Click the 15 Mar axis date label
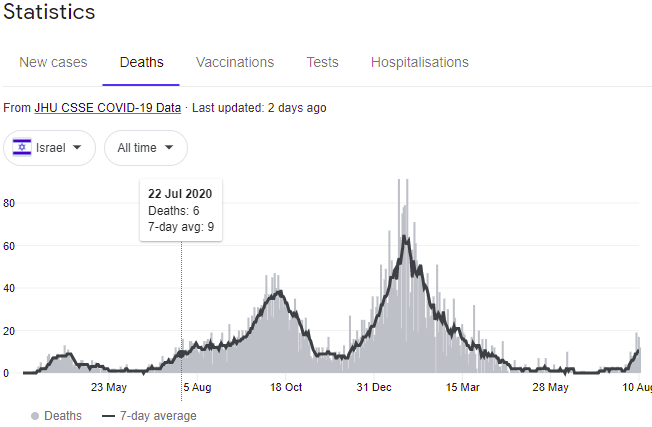The width and height of the screenshot is (652, 427). (x=463, y=387)
